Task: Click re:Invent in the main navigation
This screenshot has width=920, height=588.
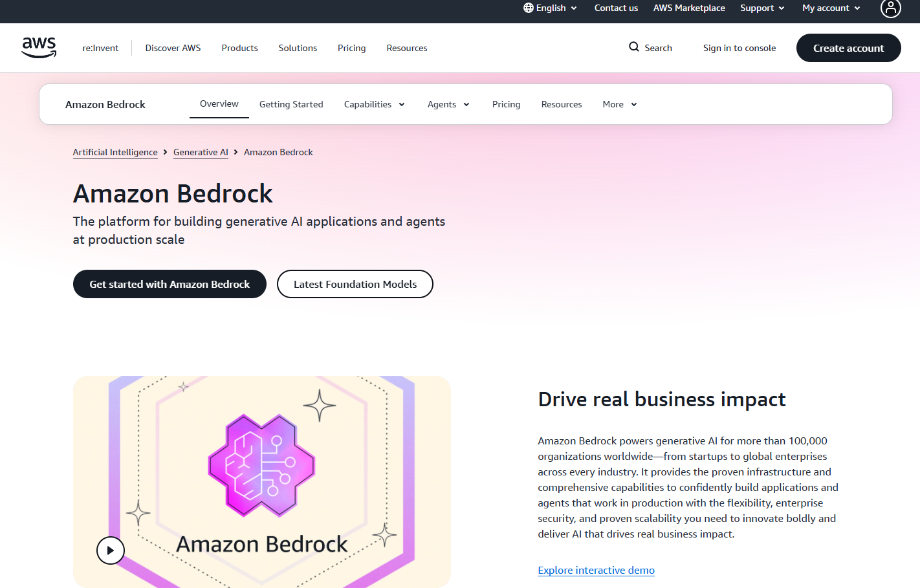Action: pyautogui.click(x=100, y=48)
